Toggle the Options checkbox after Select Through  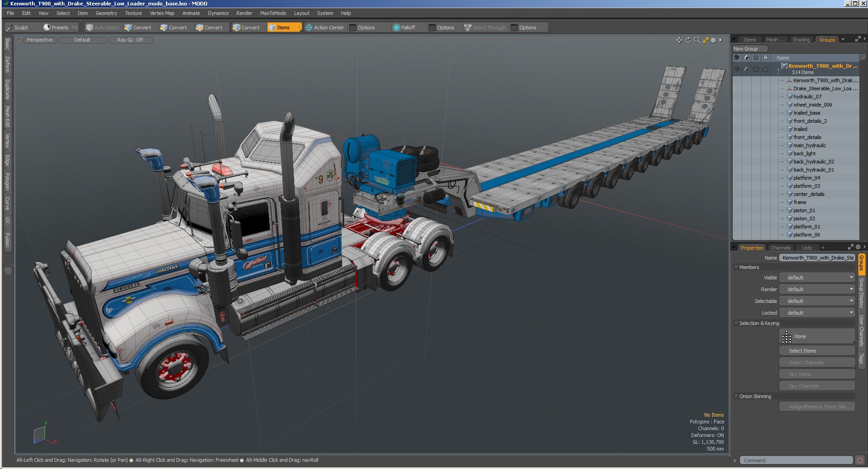(514, 28)
